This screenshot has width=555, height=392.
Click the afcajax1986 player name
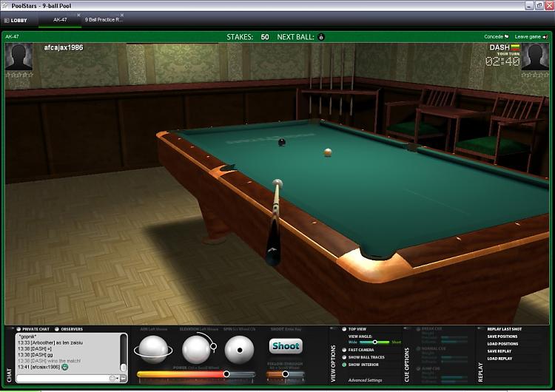click(x=64, y=47)
